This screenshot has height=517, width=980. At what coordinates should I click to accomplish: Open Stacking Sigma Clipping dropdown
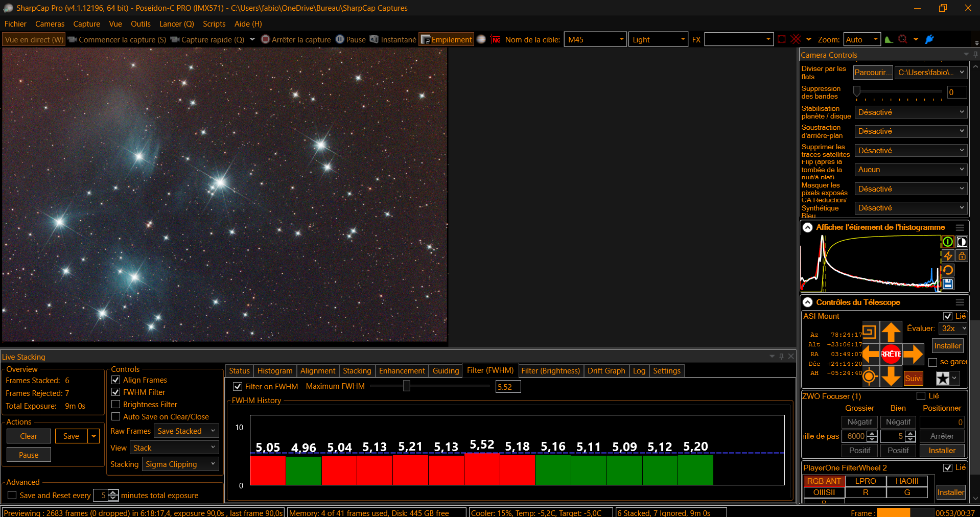pos(181,464)
